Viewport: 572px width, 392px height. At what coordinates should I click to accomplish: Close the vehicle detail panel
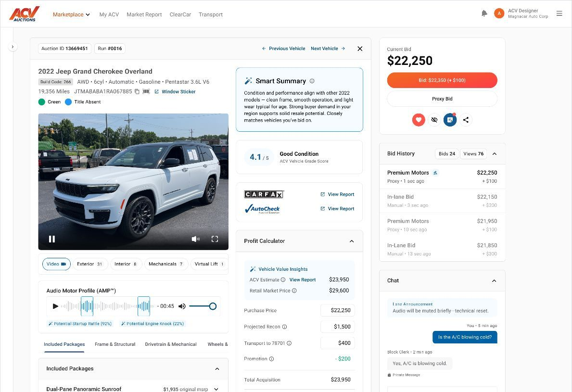click(x=360, y=49)
